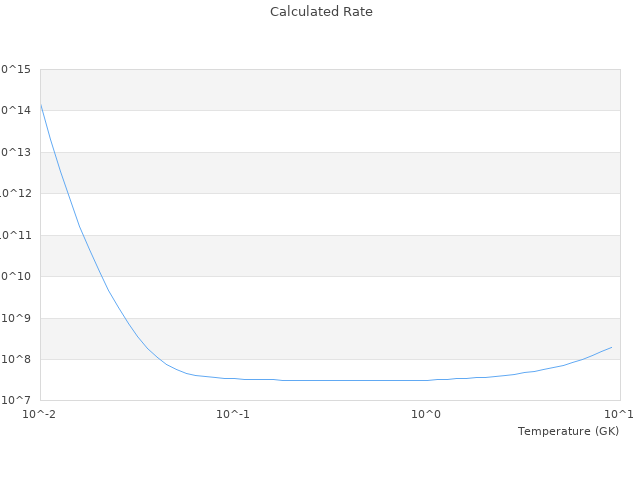Click the 10^1 x-axis tick label
640x480 pixels.
click(x=619, y=414)
